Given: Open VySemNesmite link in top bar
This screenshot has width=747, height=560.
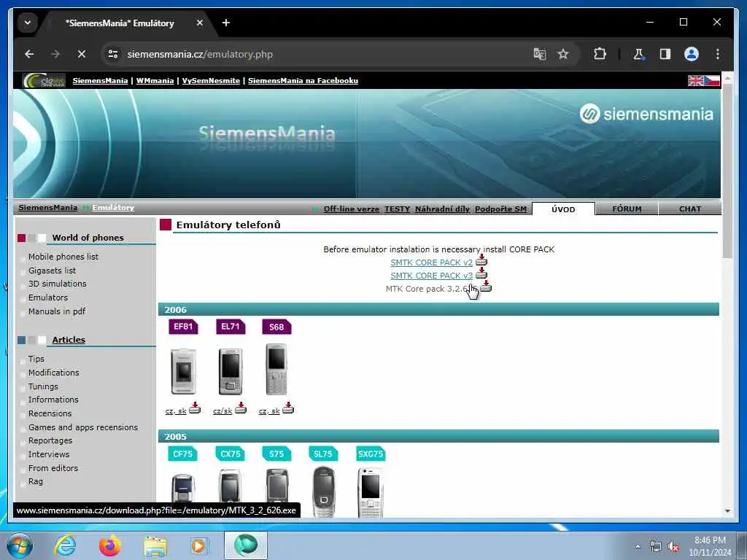Looking at the screenshot, I should (x=211, y=80).
